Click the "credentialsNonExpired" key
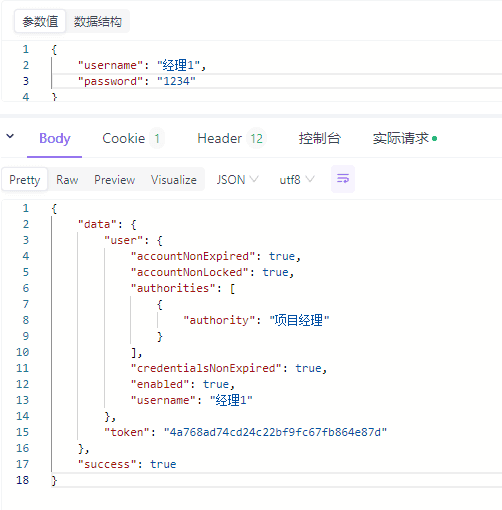The height and width of the screenshot is (510, 502). (206, 368)
